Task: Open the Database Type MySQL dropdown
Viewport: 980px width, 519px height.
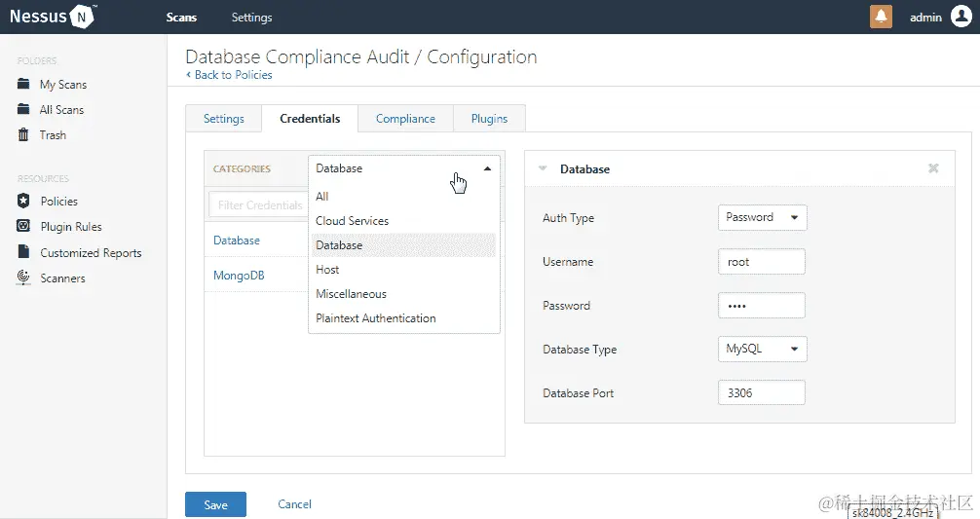Action: pyautogui.click(x=762, y=349)
